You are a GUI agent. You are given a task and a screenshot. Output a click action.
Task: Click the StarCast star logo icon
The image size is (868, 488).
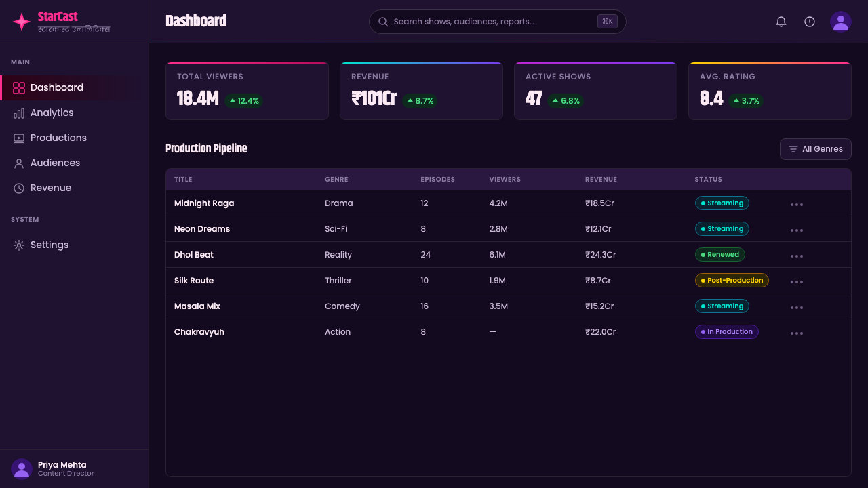click(22, 22)
